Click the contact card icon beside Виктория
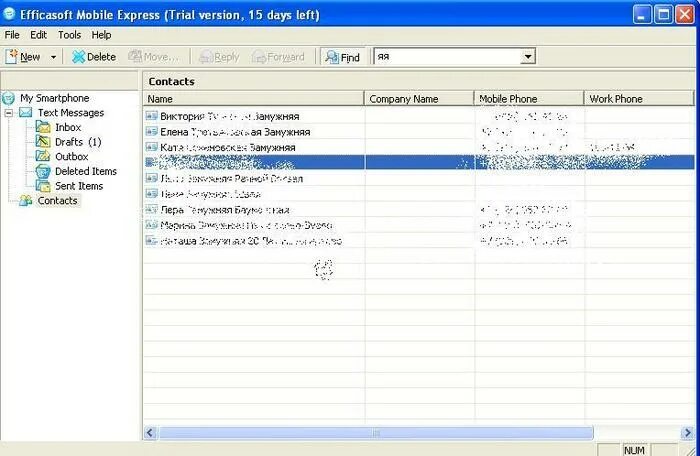Viewport: 700px width, 456px height. [x=151, y=116]
